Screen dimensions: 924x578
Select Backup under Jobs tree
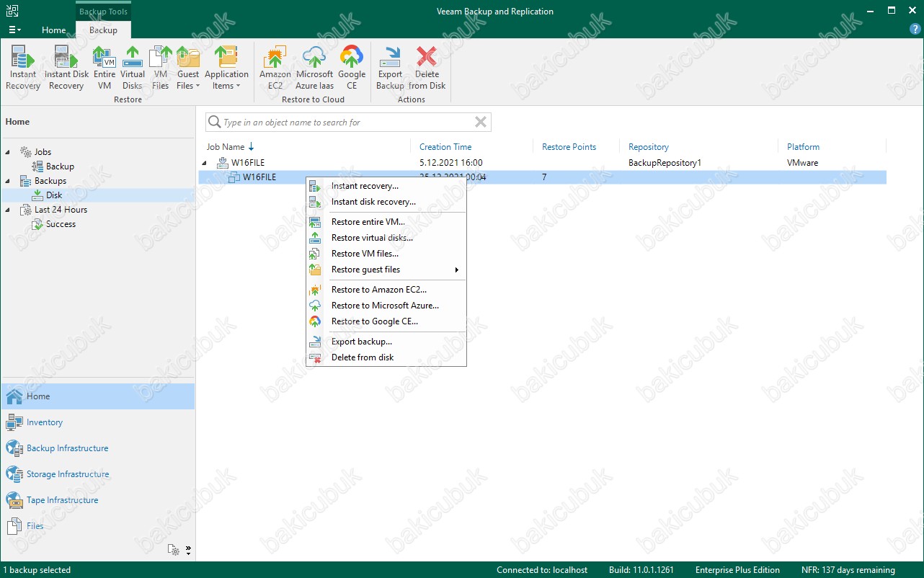[x=60, y=166]
